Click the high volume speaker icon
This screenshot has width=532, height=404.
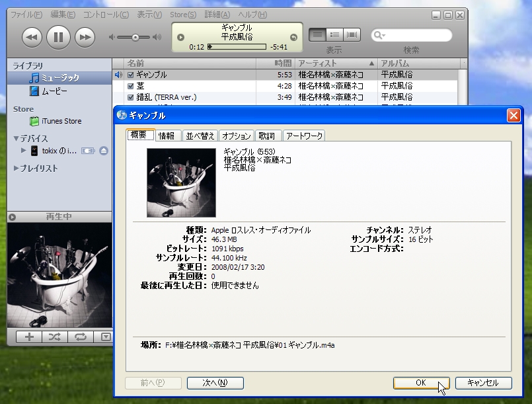(157, 37)
